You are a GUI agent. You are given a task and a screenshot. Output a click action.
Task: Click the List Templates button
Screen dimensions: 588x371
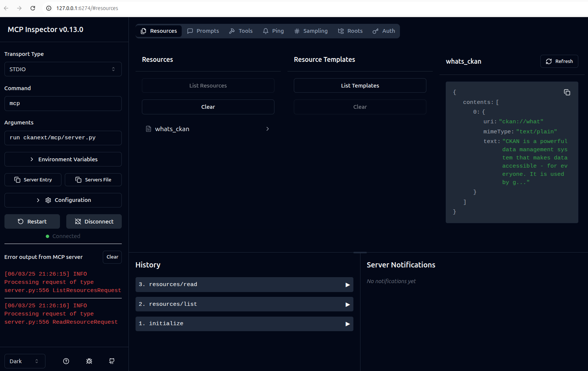pyautogui.click(x=360, y=86)
